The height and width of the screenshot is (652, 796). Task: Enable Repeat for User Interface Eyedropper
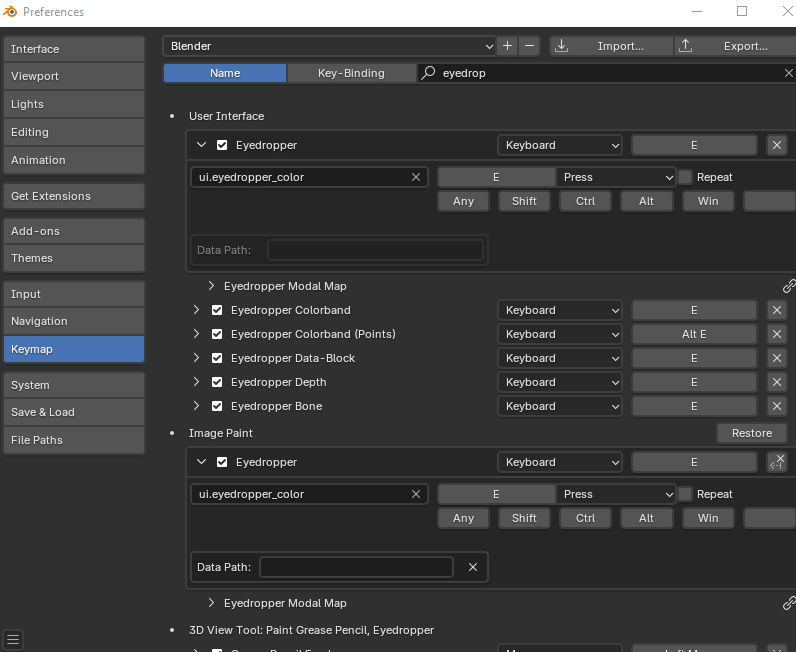[x=685, y=177]
